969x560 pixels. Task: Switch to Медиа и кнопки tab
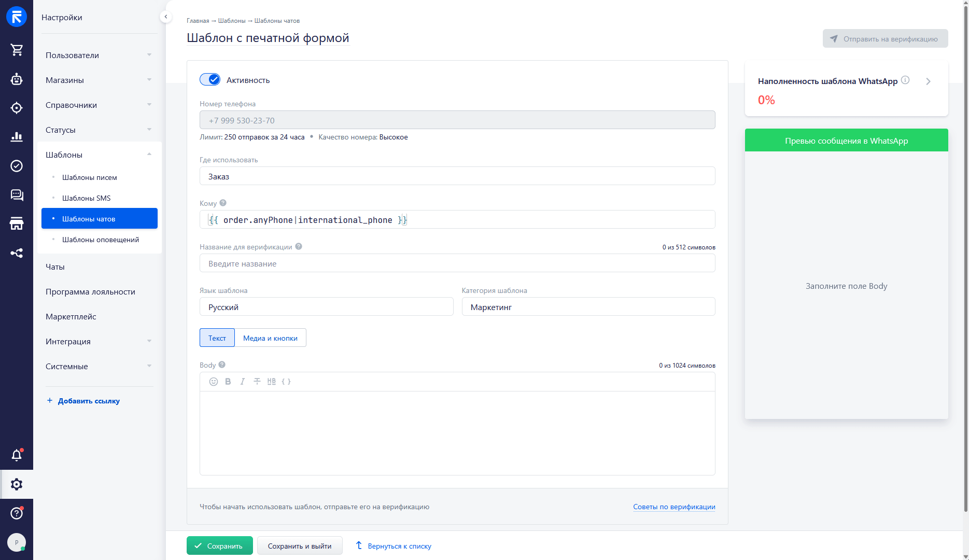coord(270,338)
